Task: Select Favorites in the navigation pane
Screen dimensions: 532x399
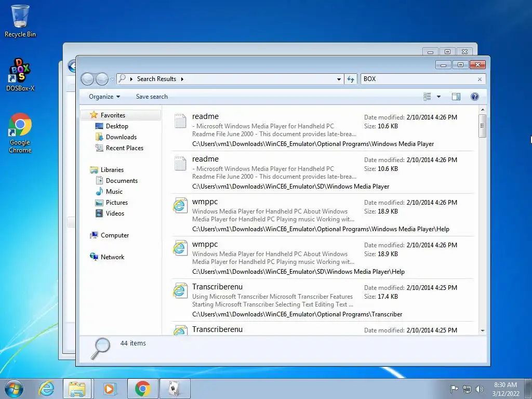Action: 113,115
